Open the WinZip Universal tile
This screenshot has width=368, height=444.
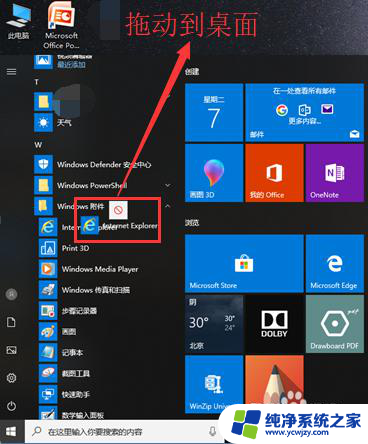pyautogui.click(x=214, y=384)
